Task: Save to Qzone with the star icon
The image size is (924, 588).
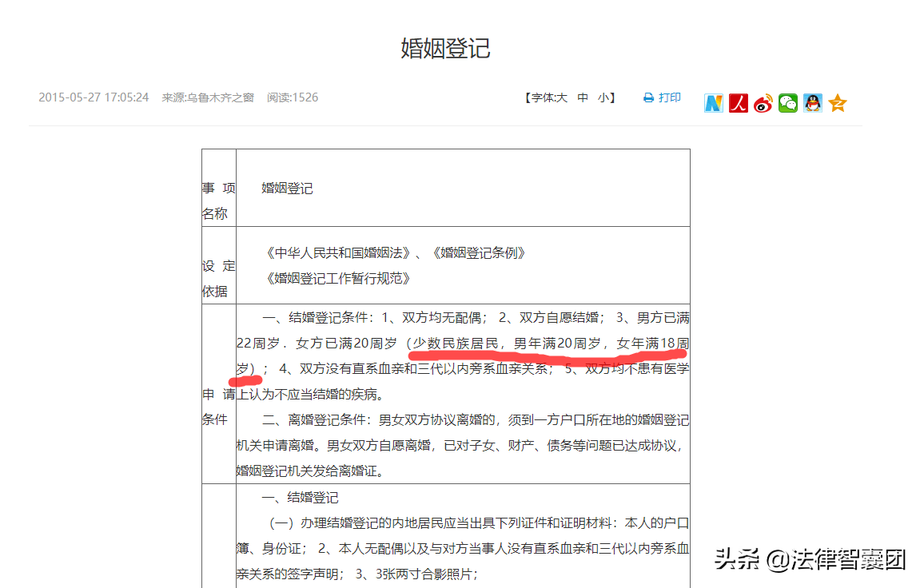Action: (x=837, y=102)
